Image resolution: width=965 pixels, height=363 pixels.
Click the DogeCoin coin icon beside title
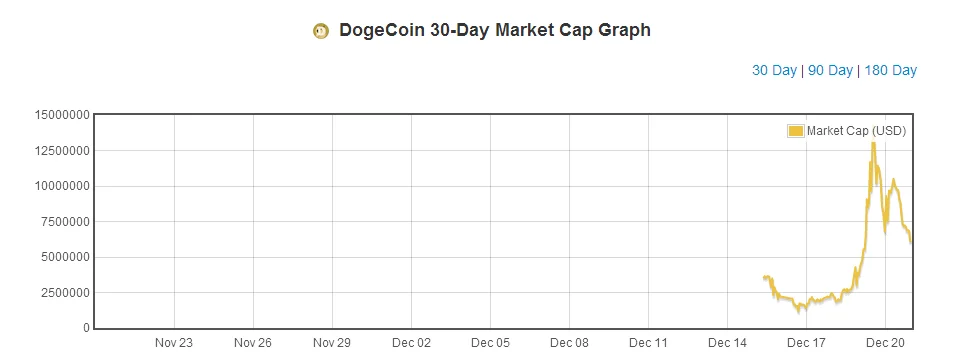click(x=321, y=31)
